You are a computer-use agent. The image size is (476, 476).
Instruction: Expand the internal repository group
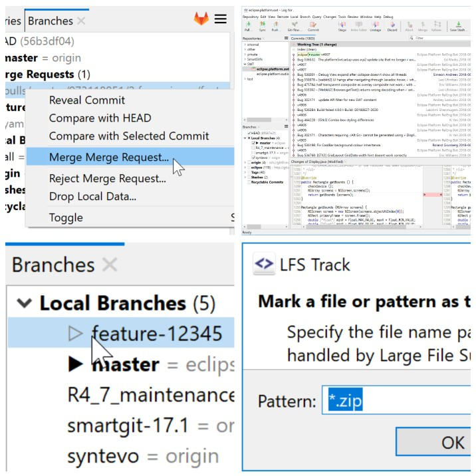(x=245, y=45)
